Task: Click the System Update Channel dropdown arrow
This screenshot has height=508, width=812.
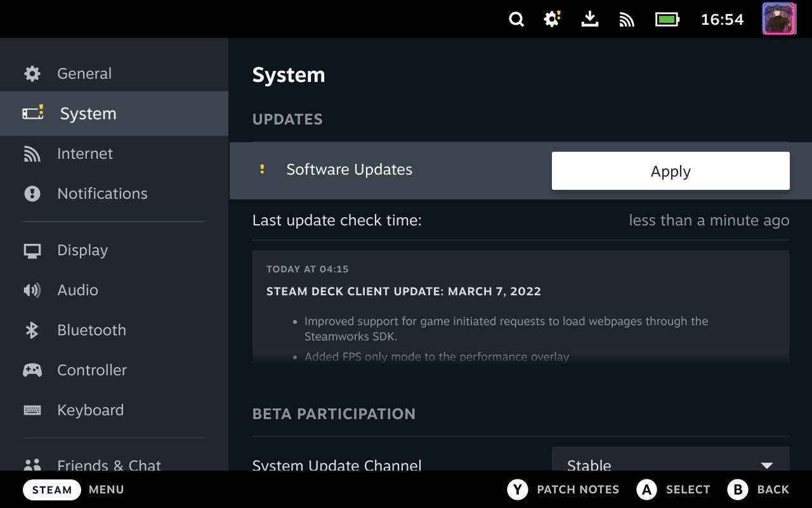Action: pyautogui.click(x=766, y=465)
